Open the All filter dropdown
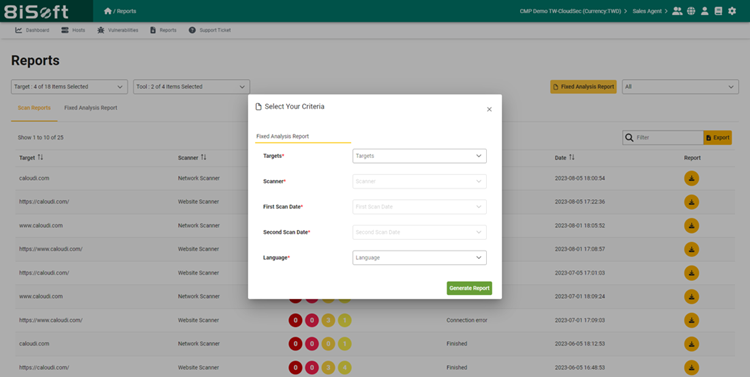The height and width of the screenshot is (377, 750). coord(680,87)
